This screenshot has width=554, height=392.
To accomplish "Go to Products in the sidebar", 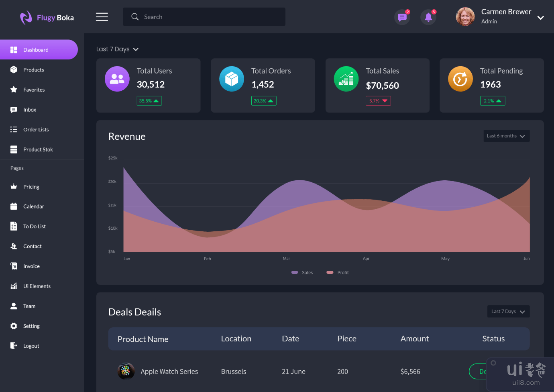I will click(x=34, y=70).
